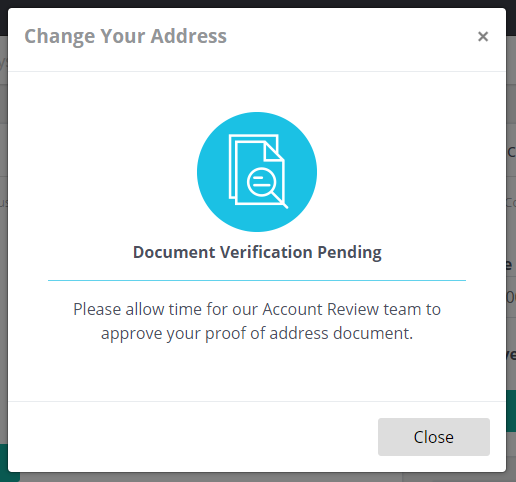Click the teal element at bottom-left corner
516x482 pixels.
[4, 463]
